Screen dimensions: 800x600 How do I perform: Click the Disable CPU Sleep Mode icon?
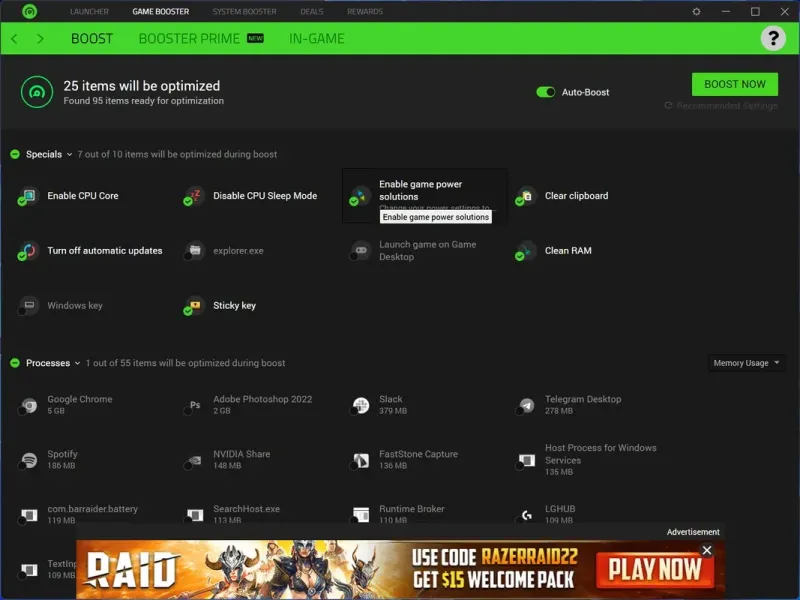coord(193,196)
